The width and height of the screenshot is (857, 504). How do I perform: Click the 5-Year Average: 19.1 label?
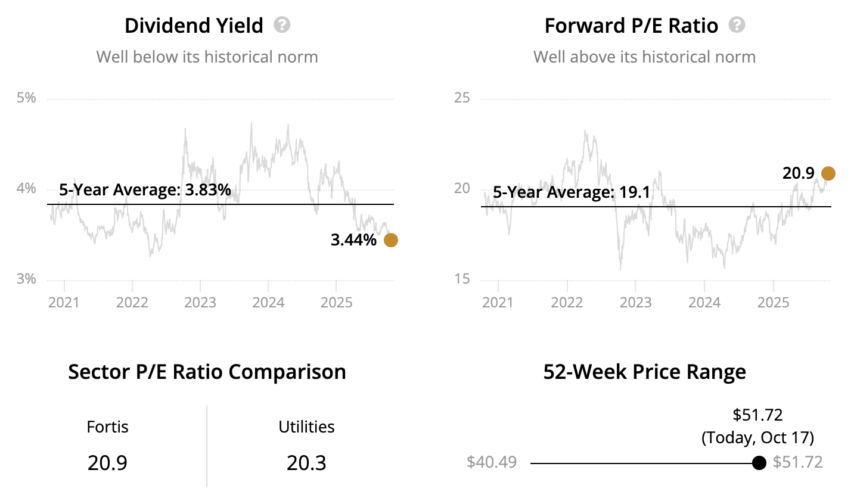coord(572,192)
